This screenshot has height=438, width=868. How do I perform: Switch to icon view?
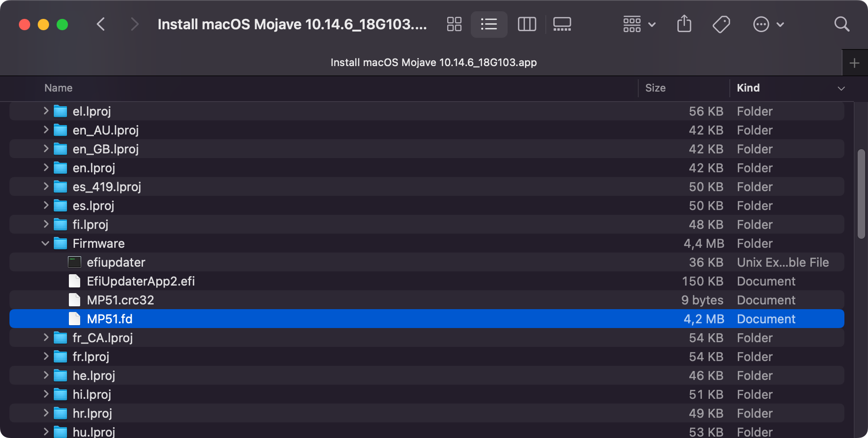coord(454,24)
